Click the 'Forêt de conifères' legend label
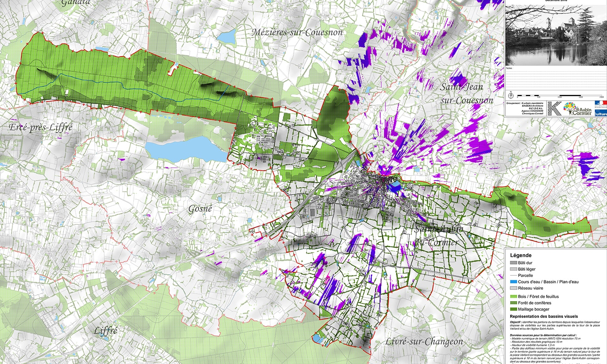The width and height of the screenshot is (607, 364). click(535, 303)
